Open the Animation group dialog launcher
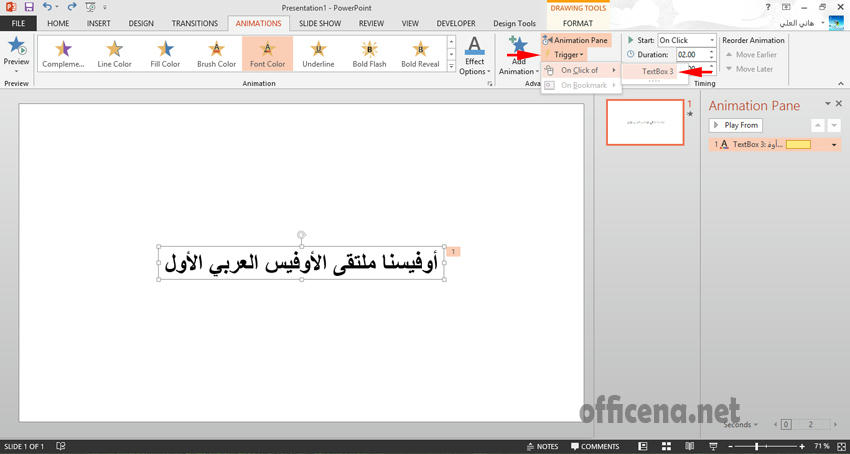 pyautogui.click(x=490, y=84)
